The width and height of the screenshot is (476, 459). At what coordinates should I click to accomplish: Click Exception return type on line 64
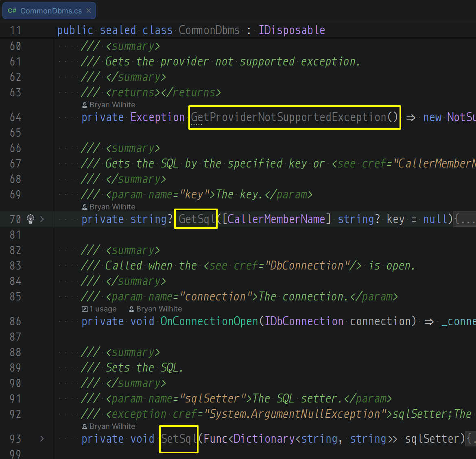157,117
